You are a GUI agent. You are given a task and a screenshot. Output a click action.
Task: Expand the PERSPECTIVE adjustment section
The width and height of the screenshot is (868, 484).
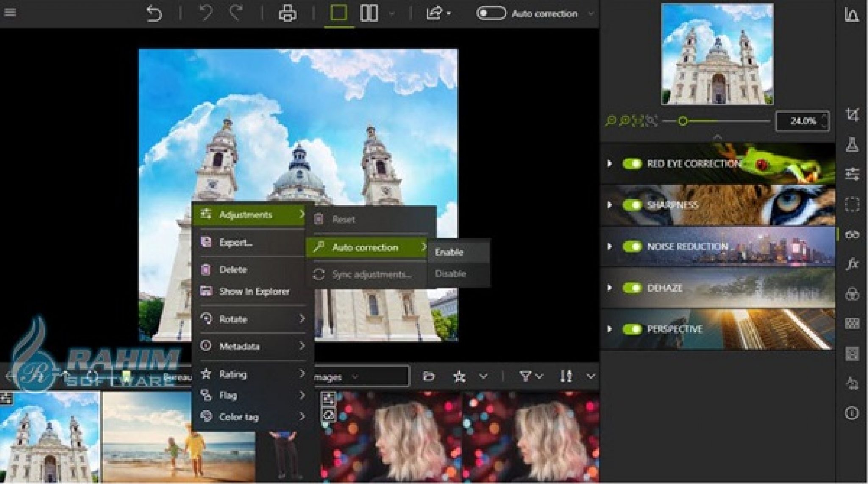pyautogui.click(x=610, y=329)
